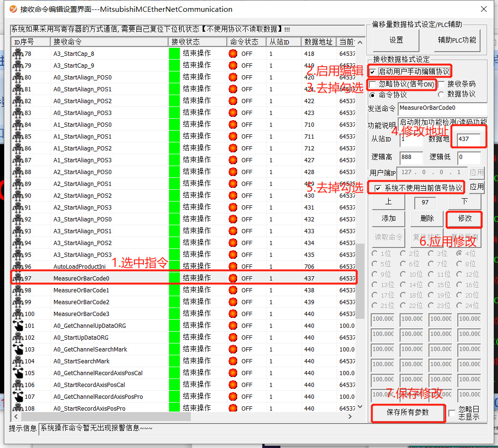Select the 数据协议 radio button
Screen dimensions: 498x448
[441, 94]
